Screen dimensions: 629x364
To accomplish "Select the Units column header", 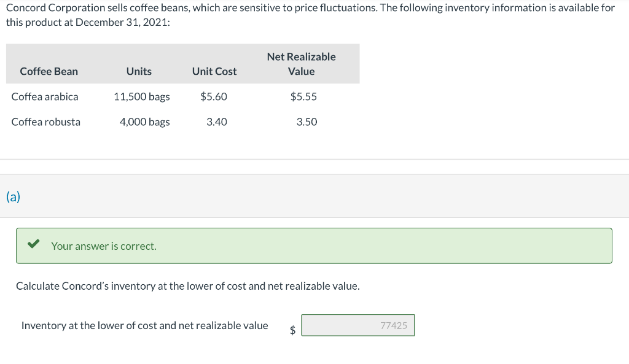I will (x=139, y=71).
